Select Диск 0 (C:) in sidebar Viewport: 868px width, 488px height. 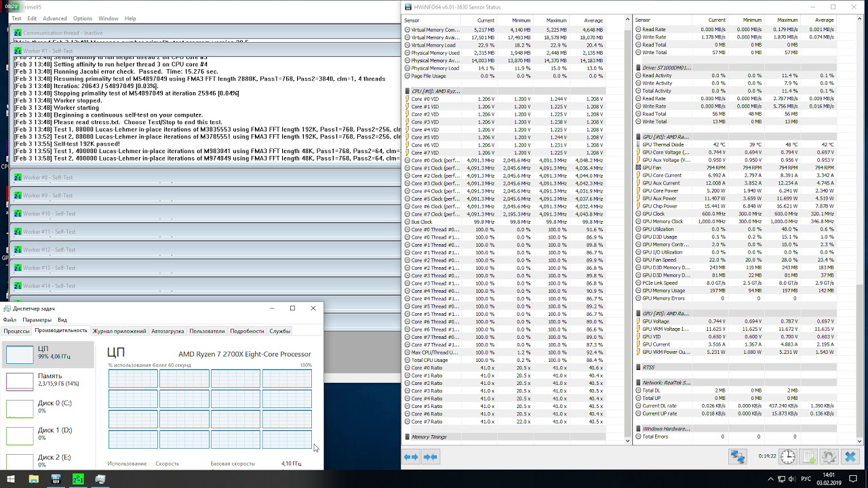[47, 409]
